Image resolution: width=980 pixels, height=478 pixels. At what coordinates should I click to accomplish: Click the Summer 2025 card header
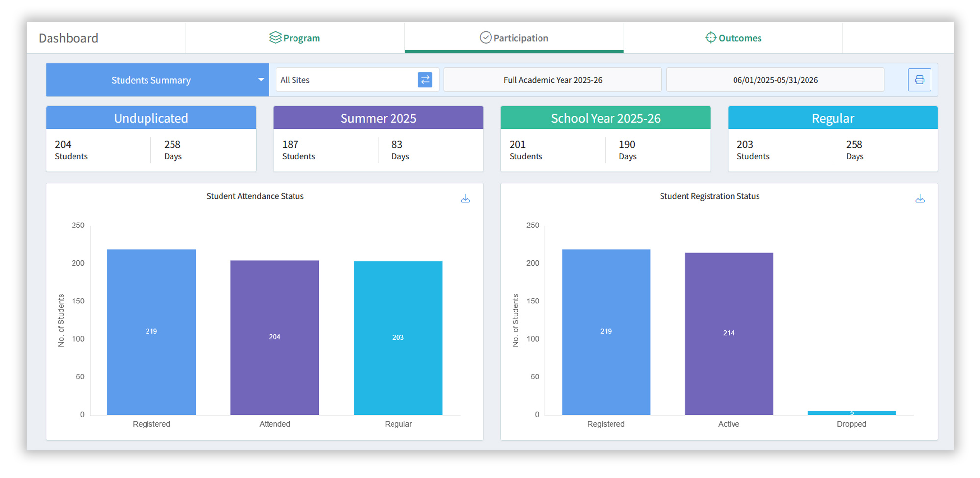coord(378,118)
